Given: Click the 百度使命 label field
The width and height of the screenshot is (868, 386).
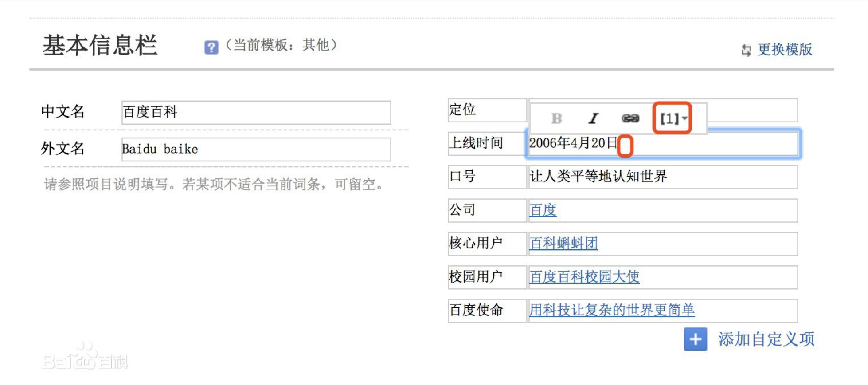Looking at the screenshot, I should (487, 311).
